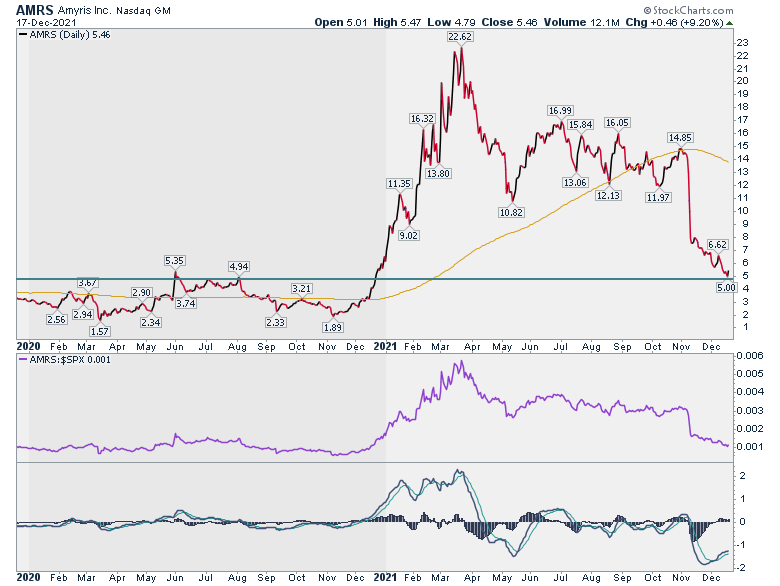Click the 9.02 price label
The image size is (780, 586).
(408, 235)
